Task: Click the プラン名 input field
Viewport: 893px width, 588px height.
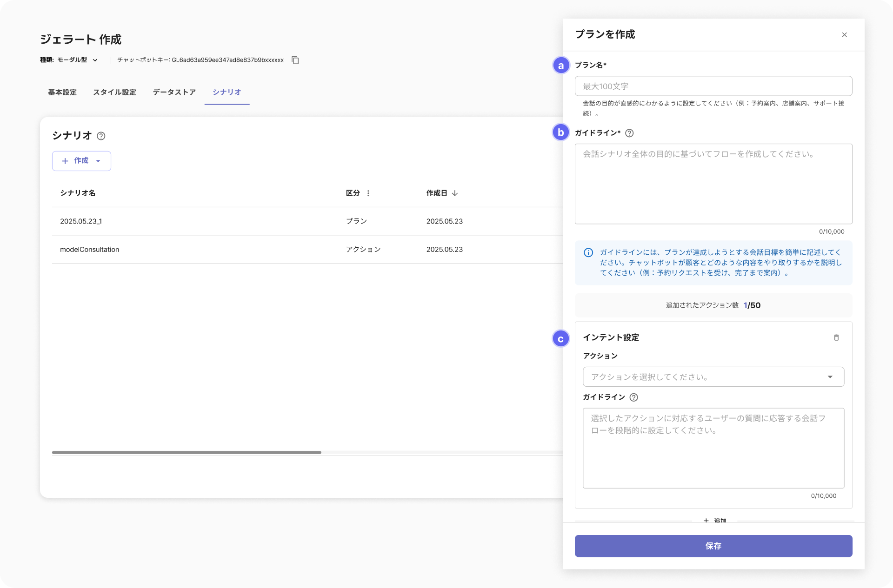Action: [x=713, y=86]
